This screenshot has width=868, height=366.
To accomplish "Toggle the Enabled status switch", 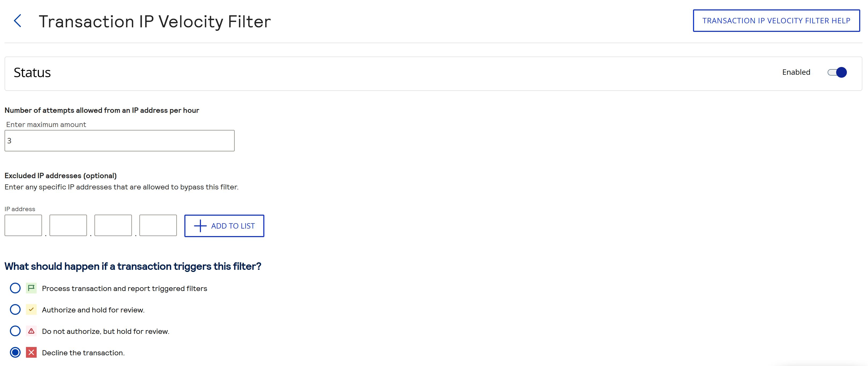I will click(837, 72).
